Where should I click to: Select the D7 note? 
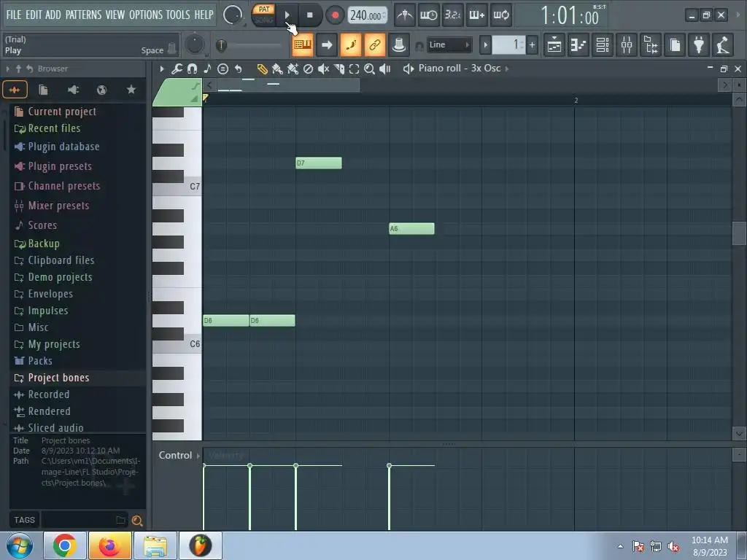tap(319, 163)
